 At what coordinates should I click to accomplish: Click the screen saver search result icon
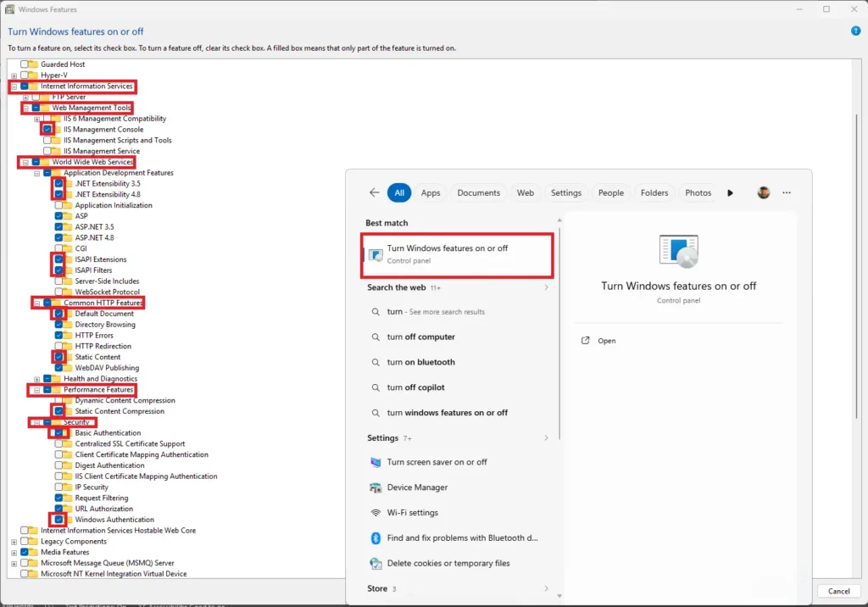click(376, 462)
